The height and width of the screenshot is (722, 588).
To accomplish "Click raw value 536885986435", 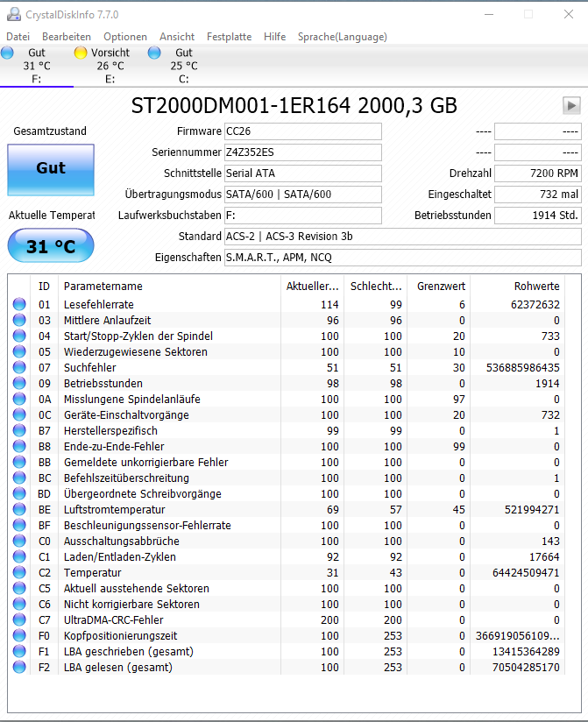I will point(522,367).
